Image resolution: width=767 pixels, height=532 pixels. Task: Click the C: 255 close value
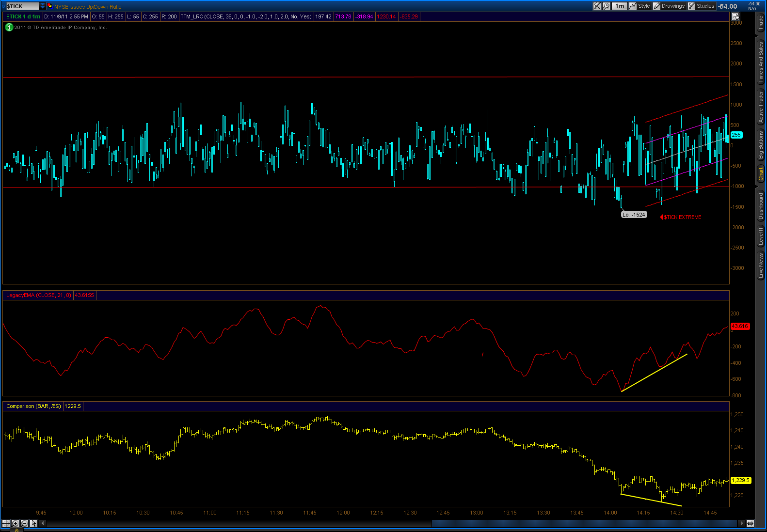coord(150,16)
